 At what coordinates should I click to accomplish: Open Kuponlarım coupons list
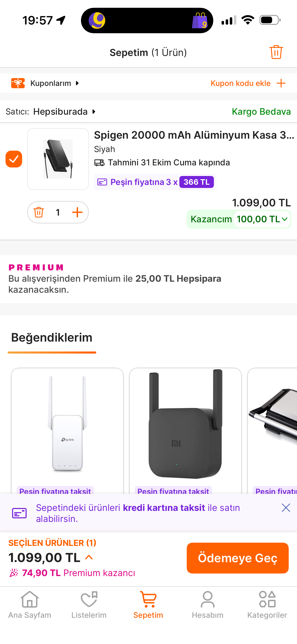(51, 83)
